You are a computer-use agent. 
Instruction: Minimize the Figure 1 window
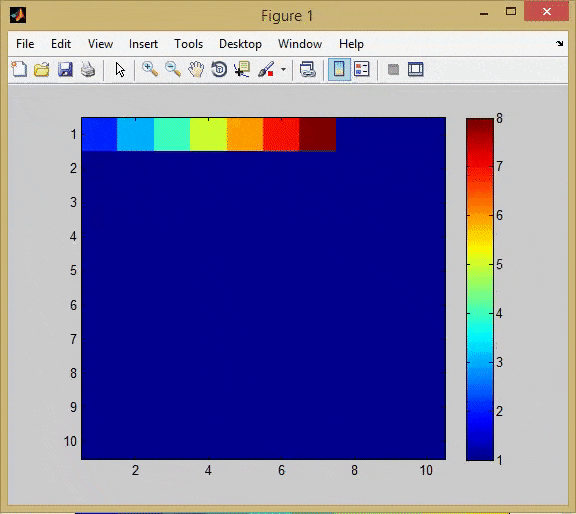[x=484, y=14]
